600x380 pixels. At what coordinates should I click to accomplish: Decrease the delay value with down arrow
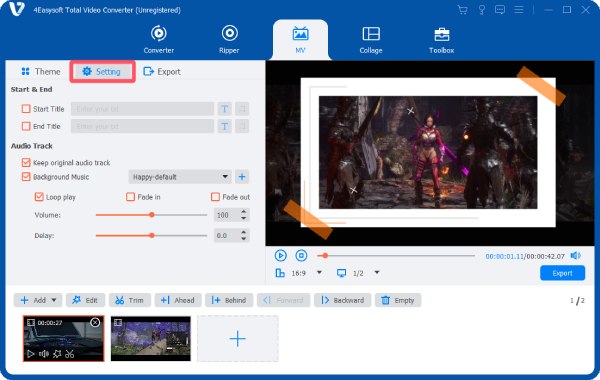(244, 238)
